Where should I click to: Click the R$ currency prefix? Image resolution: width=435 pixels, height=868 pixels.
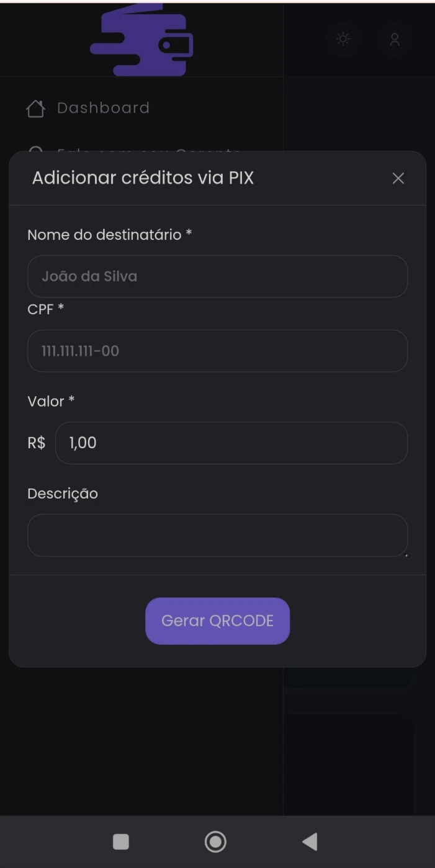point(37,443)
